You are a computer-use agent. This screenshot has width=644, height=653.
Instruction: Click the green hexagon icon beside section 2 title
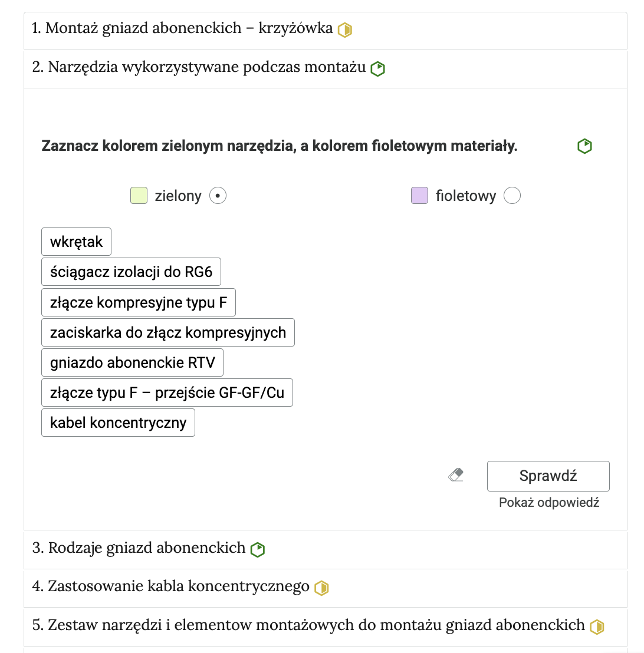pos(377,68)
